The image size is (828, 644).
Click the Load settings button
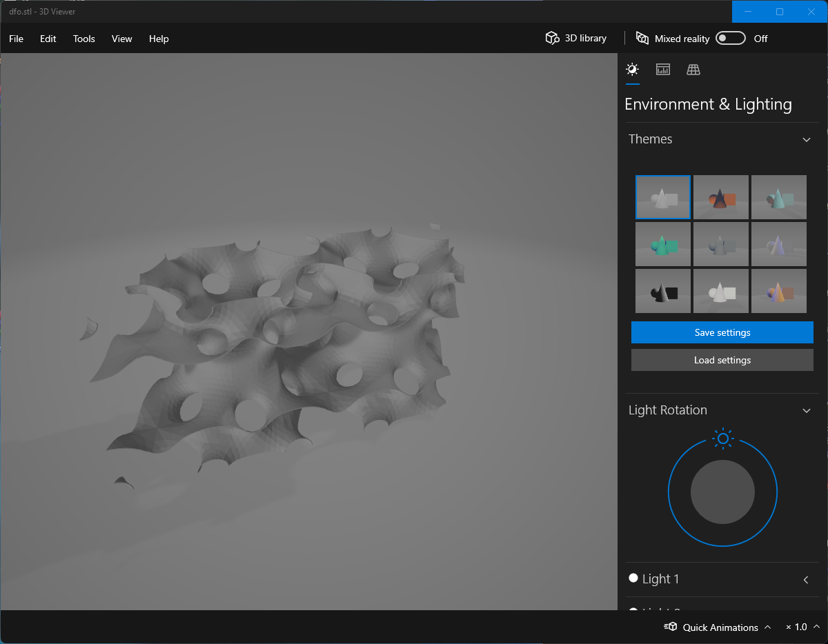click(x=722, y=360)
